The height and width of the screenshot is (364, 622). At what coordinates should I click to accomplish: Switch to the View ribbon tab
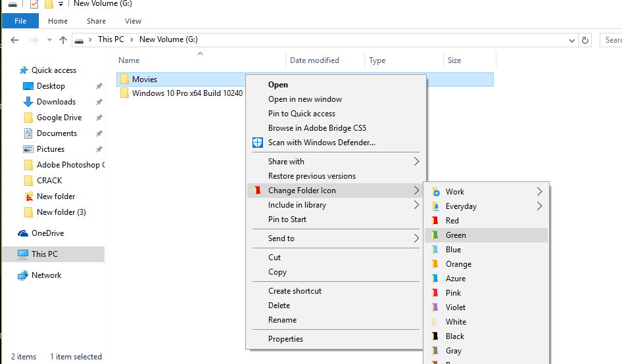(x=133, y=21)
